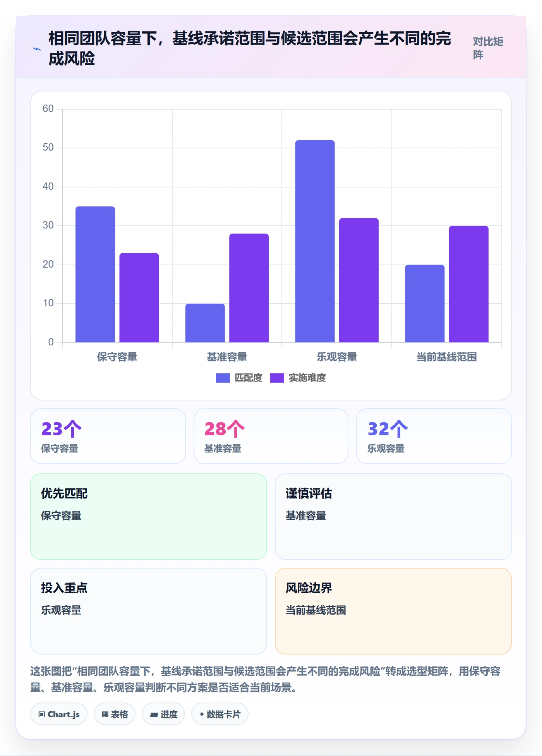Click the 28个 stat value
The width and height of the screenshot is (542, 756).
[225, 429]
